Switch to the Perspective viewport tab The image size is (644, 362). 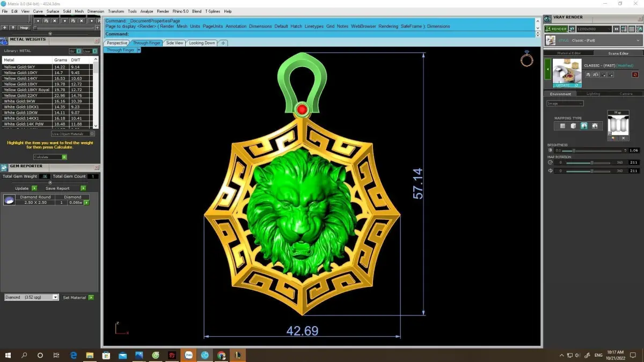(x=117, y=43)
